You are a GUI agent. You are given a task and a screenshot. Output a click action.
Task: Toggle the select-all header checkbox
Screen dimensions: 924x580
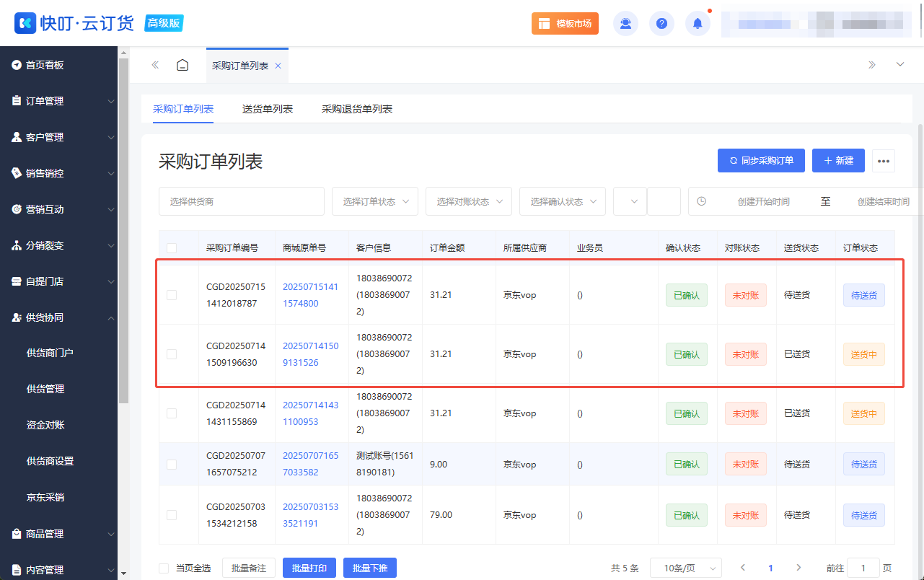pyautogui.click(x=172, y=247)
